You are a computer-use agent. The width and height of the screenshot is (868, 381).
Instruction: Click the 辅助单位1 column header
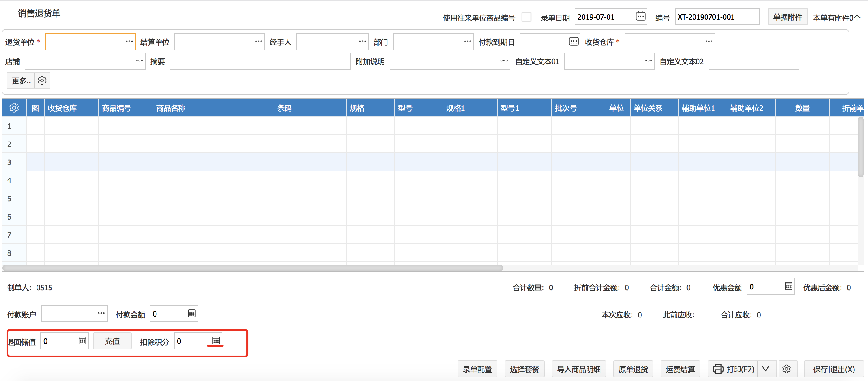click(702, 108)
